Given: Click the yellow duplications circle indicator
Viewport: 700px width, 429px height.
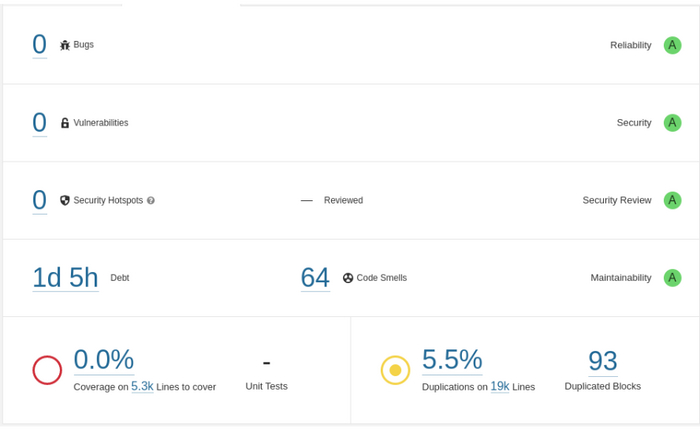Looking at the screenshot, I should coord(395,370).
